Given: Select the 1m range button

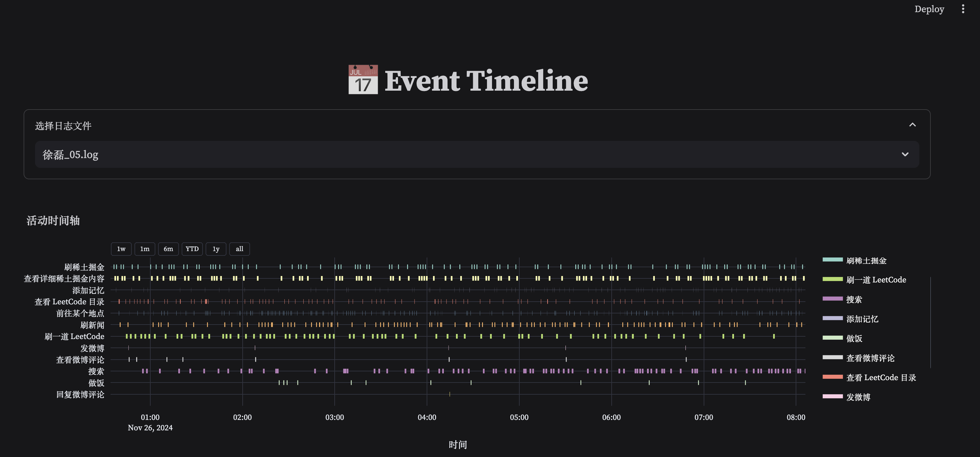Looking at the screenshot, I should (x=145, y=249).
